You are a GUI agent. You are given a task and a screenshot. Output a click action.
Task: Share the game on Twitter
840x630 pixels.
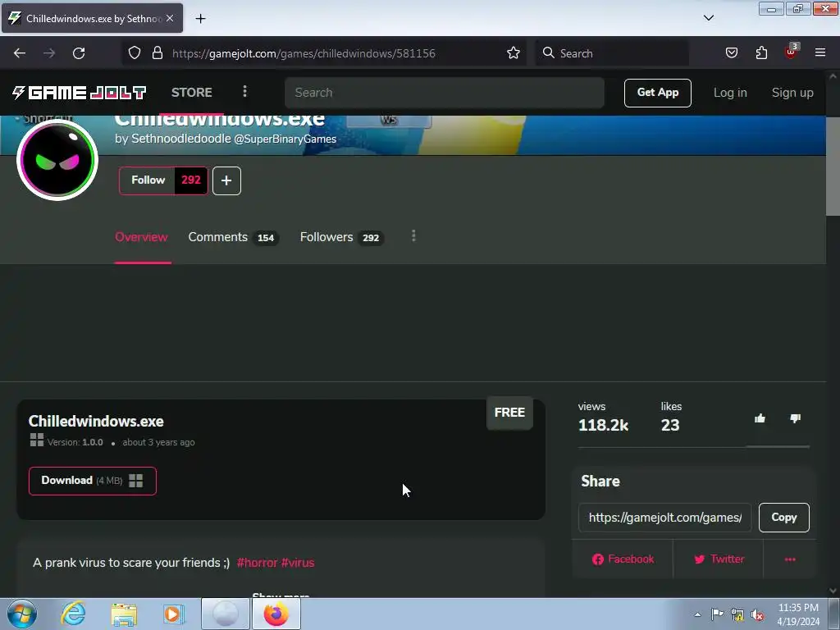point(719,559)
